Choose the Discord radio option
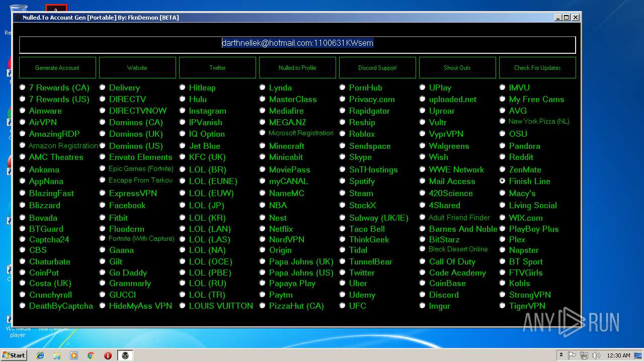Image resolution: width=644 pixels, height=362 pixels. (x=422, y=295)
